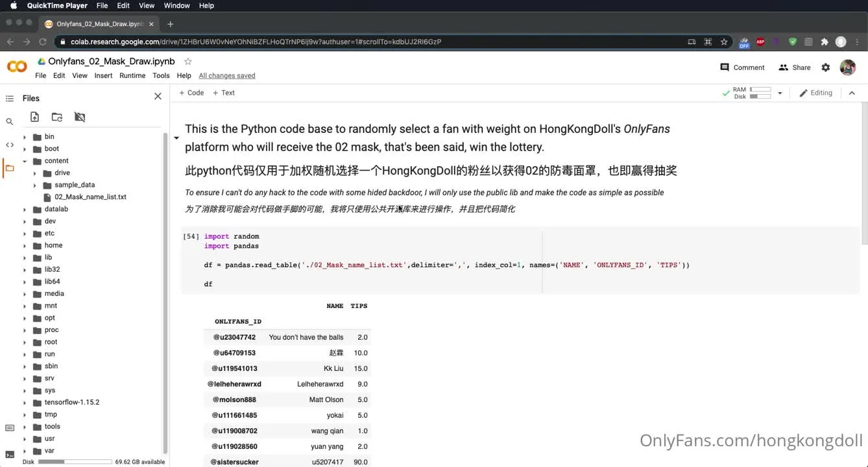This screenshot has height=467, width=868.
Task: Click the Disk usage bar at bottom
Action: click(75, 462)
